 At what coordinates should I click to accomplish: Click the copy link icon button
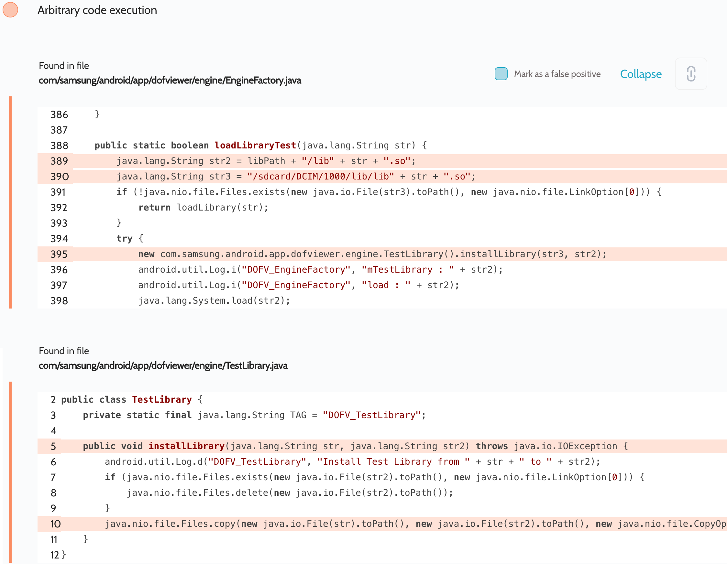point(690,74)
